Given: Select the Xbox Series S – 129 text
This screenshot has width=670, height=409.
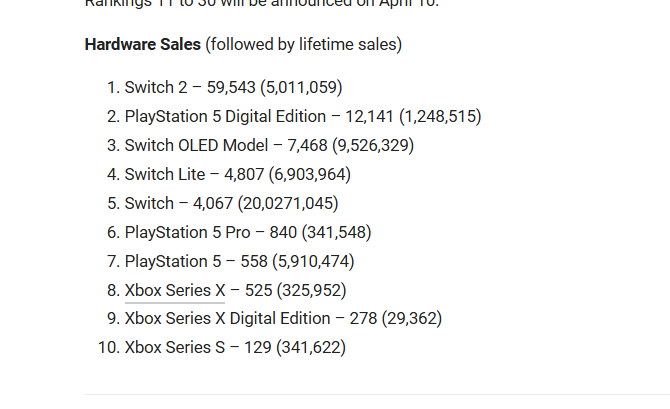Looking at the screenshot, I should click(198, 347).
